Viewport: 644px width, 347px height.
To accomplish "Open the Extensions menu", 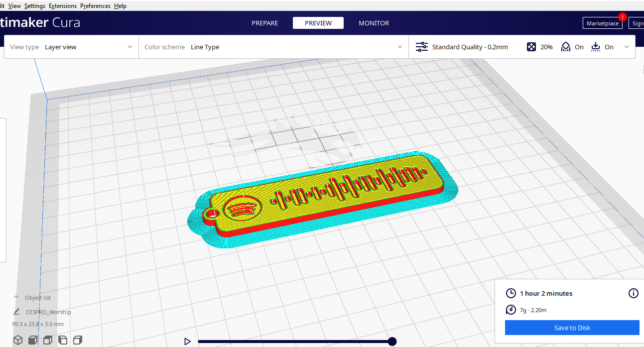I will pyautogui.click(x=63, y=5).
